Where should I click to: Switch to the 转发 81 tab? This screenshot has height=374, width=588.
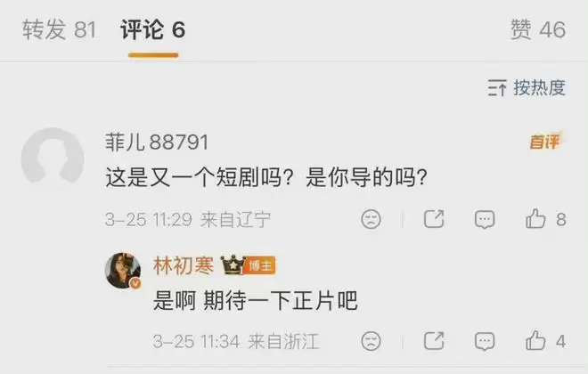[x=59, y=29]
